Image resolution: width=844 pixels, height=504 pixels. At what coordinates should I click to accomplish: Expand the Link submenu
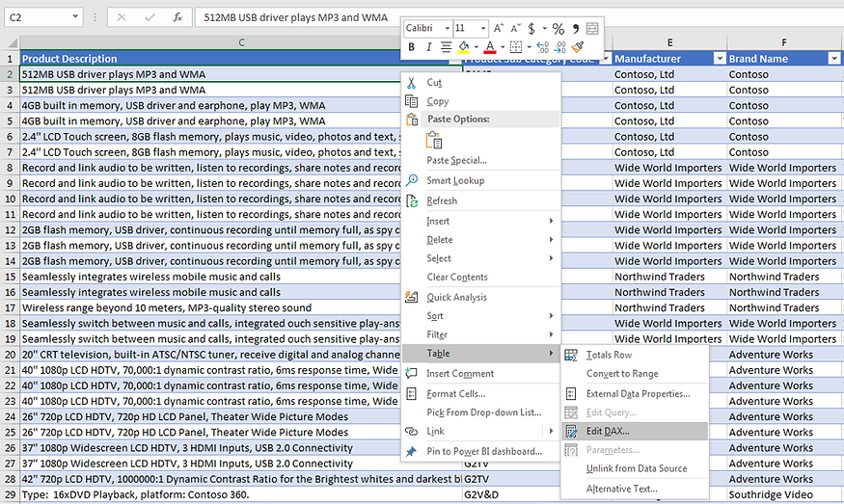tap(481, 432)
